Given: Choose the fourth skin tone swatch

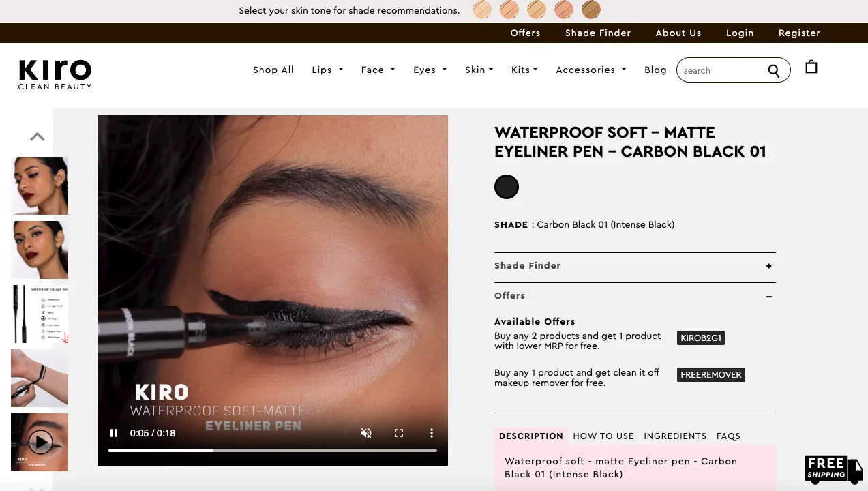Looking at the screenshot, I should [x=564, y=10].
